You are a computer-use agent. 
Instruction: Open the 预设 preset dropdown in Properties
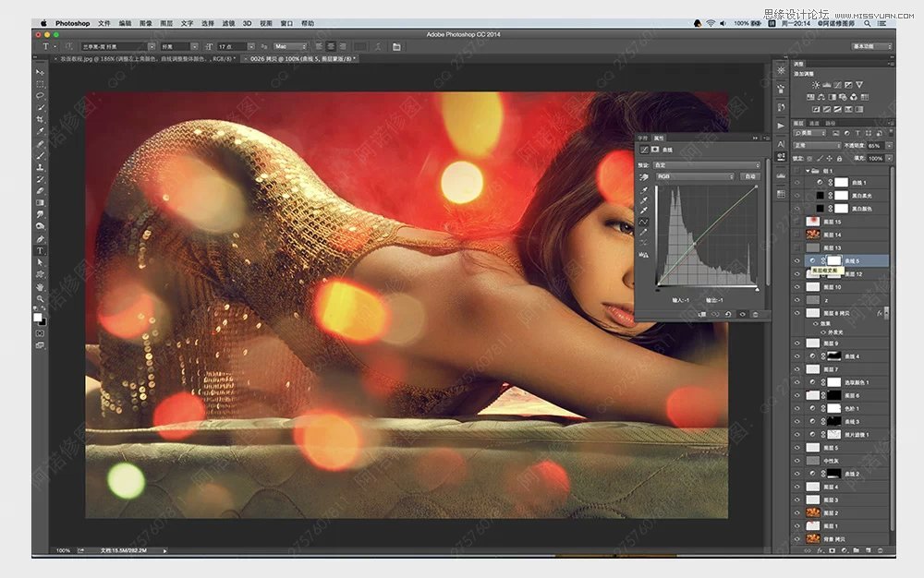[x=707, y=165]
